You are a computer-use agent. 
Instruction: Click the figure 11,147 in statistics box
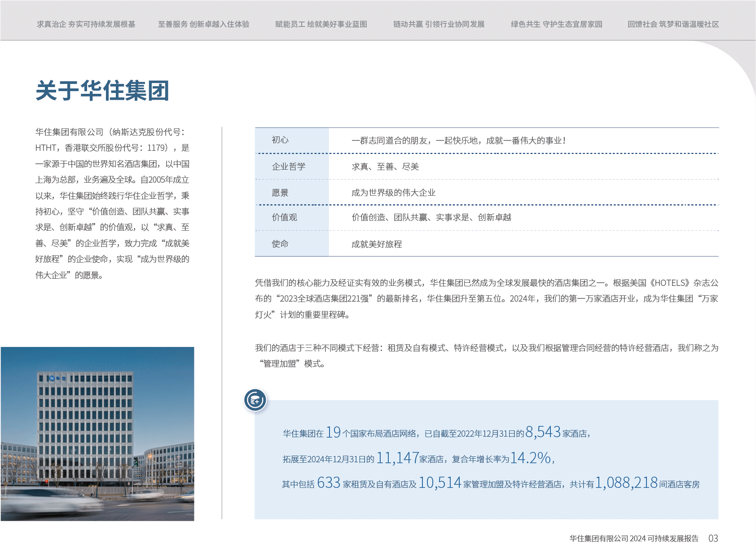pos(398,458)
